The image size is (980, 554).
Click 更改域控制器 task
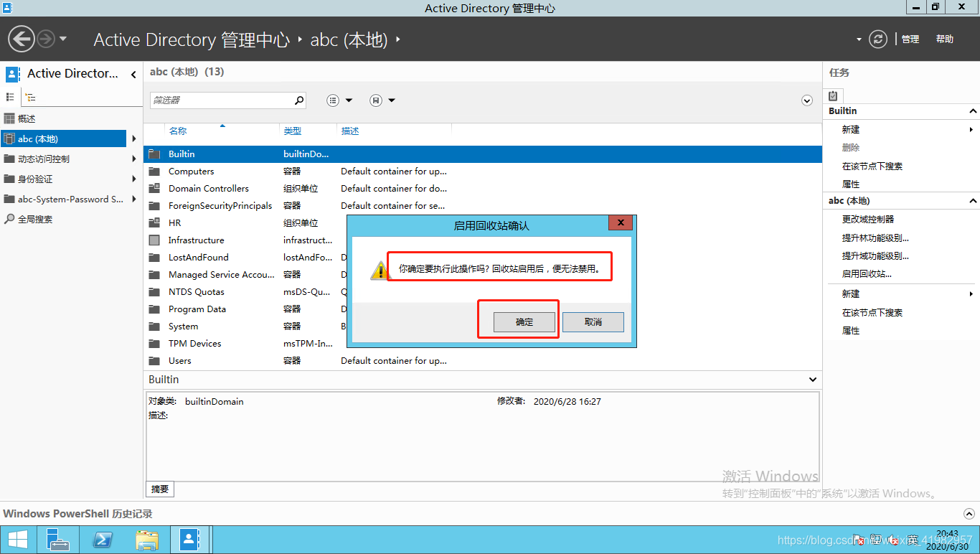868,220
